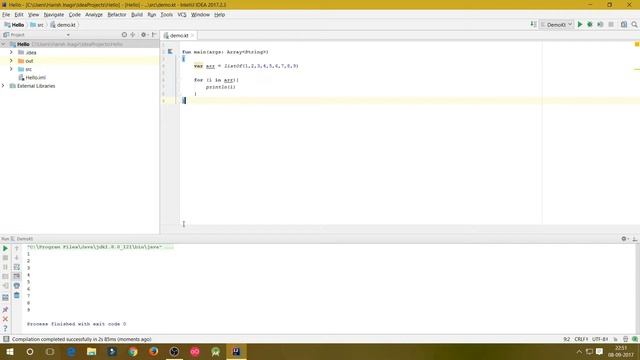Expand External Libraries node arrow
Image resolution: width=640 pixels, height=360 pixels.
pos(4,86)
